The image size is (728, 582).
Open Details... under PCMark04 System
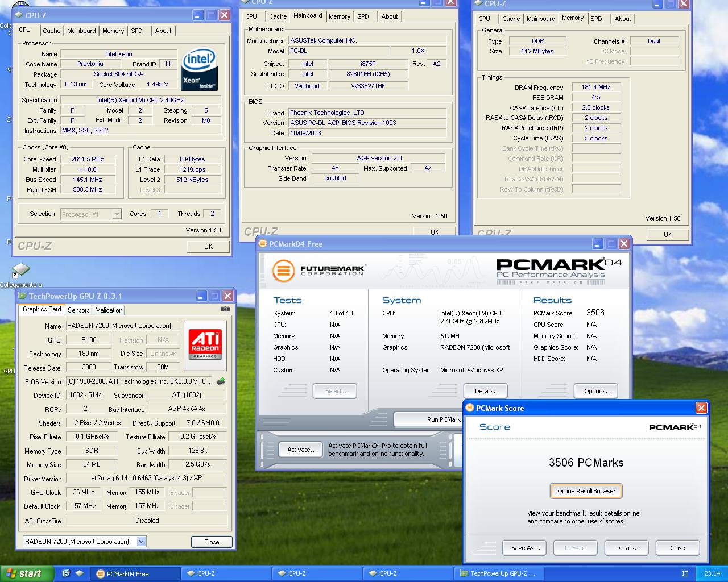click(487, 391)
